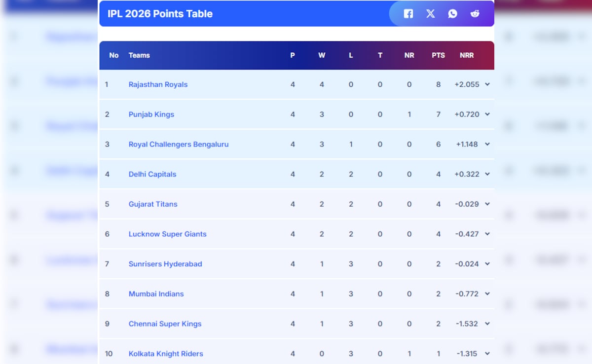Expand Punjab Kings row chevron
The height and width of the screenshot is (364, 592).
click(487, 114)
